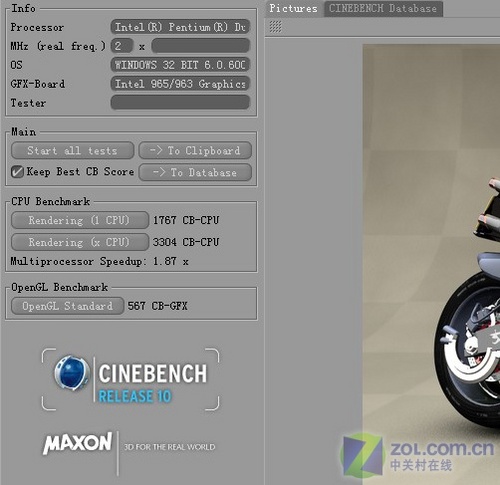Click the empty MHz frequency field
This screenshot has height=485, width=500.
coord(201,46)
